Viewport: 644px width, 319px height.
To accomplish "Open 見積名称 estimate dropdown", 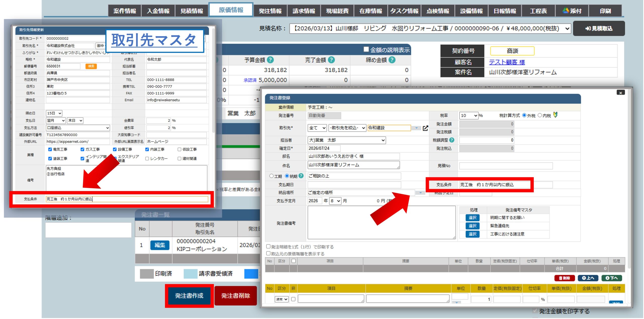I will click(x=430, y=28).
